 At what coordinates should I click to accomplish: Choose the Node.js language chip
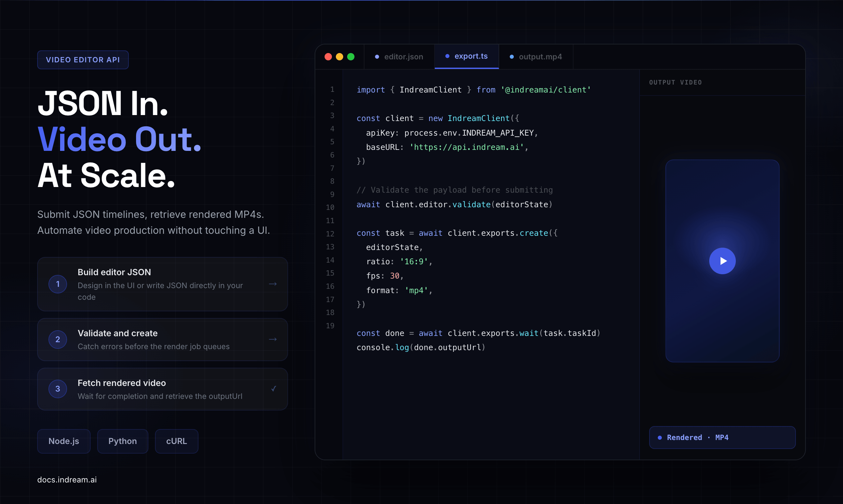(64, 441)
